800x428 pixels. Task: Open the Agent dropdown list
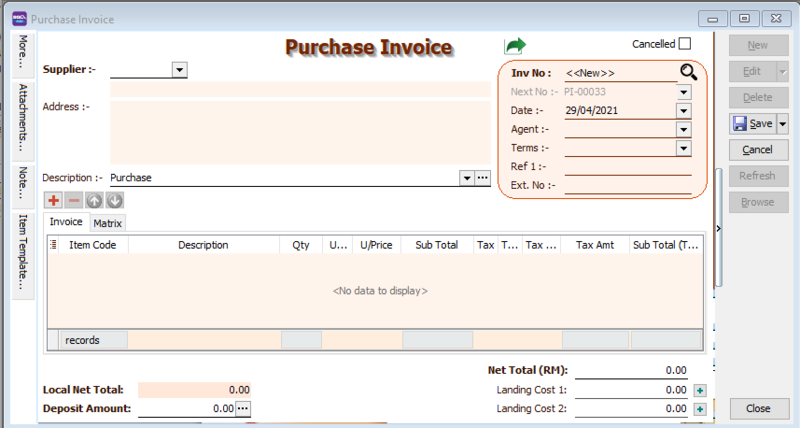tap(684, 129)
